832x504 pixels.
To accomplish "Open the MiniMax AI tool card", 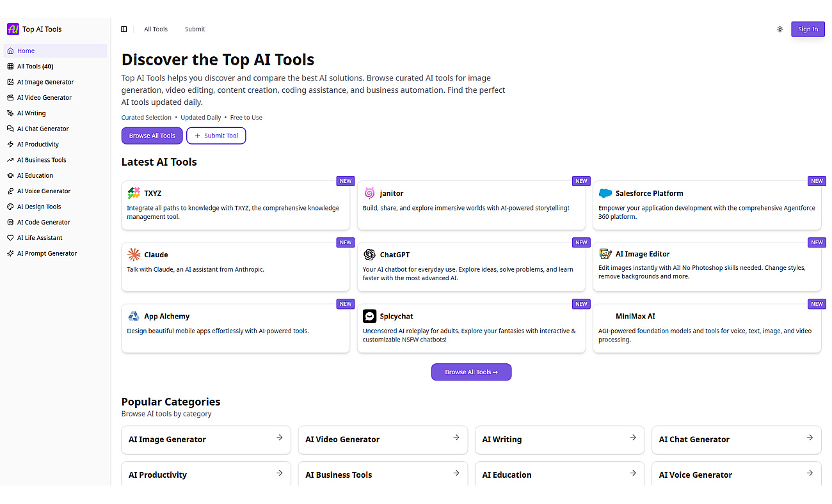I will tap(707, 327).
